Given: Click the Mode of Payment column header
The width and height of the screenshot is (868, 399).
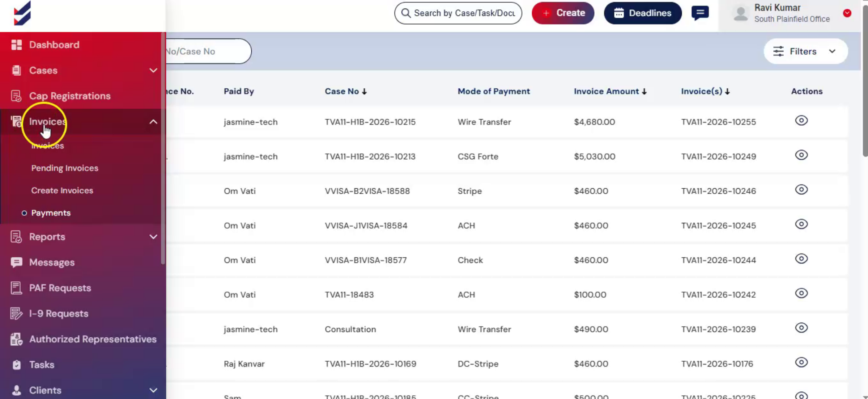Looking at the screenshot, I should (x=494, y=92).
